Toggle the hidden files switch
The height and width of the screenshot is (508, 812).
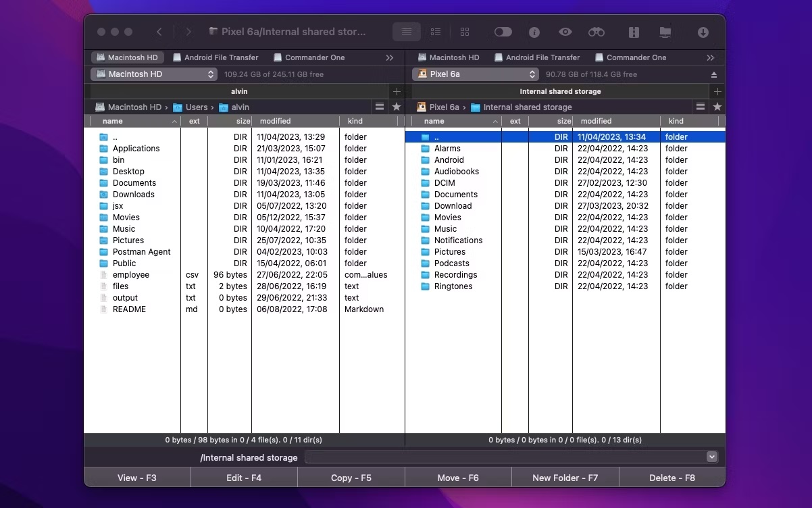point(503,32)
